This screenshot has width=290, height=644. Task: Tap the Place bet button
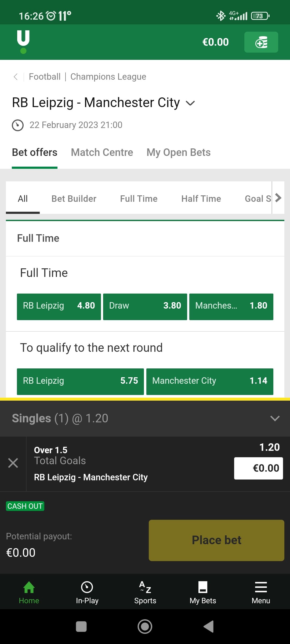(216, 540)
